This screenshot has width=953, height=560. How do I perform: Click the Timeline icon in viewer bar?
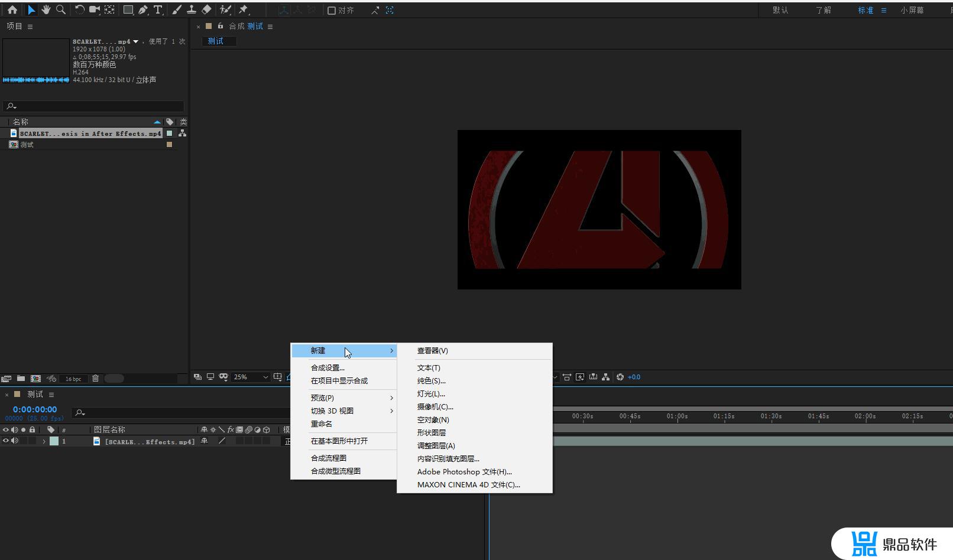tap(593, 377)
